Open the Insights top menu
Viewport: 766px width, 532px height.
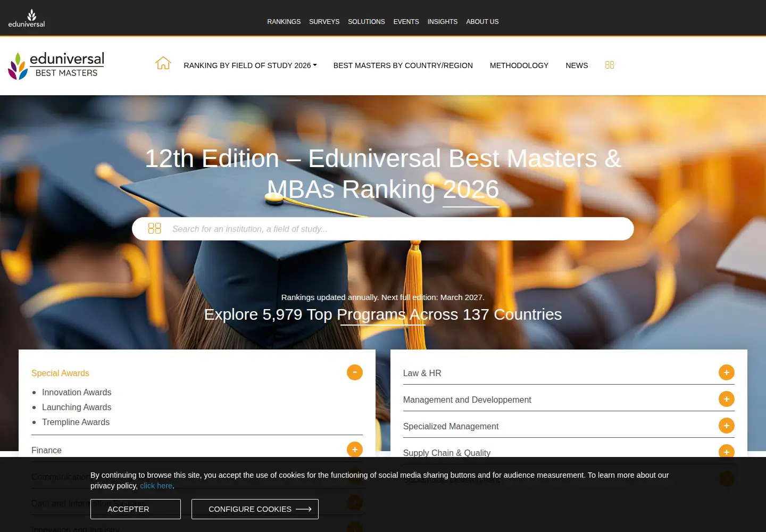(443, 22)
